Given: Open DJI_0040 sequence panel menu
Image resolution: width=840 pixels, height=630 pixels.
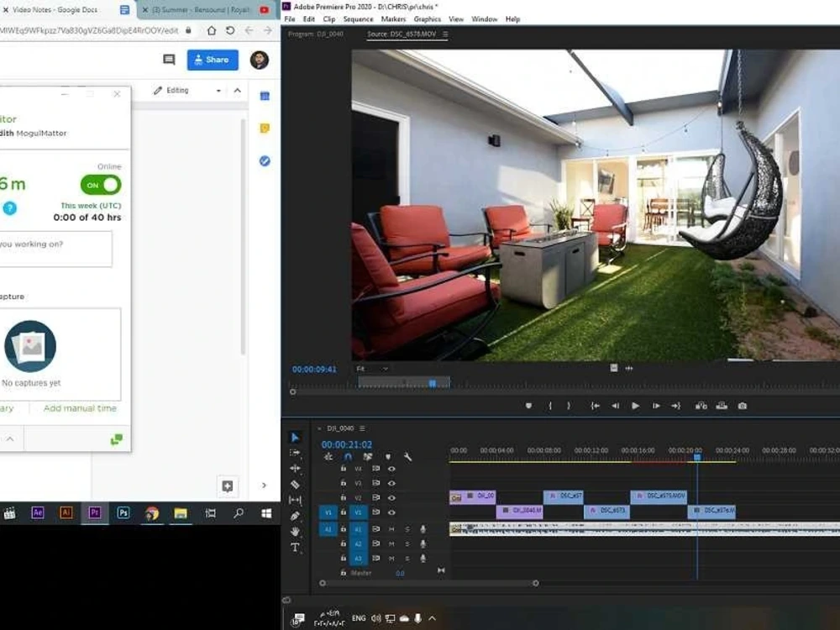Looking at the screenshot, I should 362,428.
